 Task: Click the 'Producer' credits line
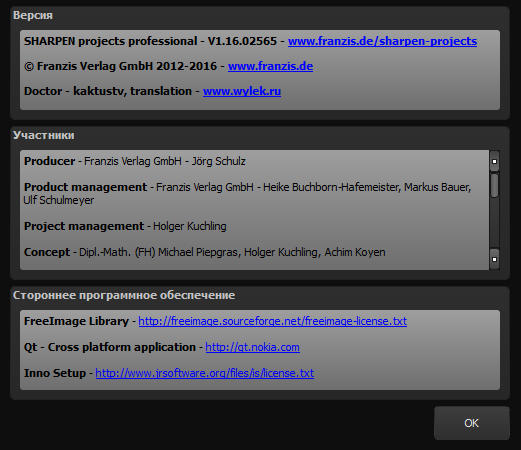tap(135, 161)
